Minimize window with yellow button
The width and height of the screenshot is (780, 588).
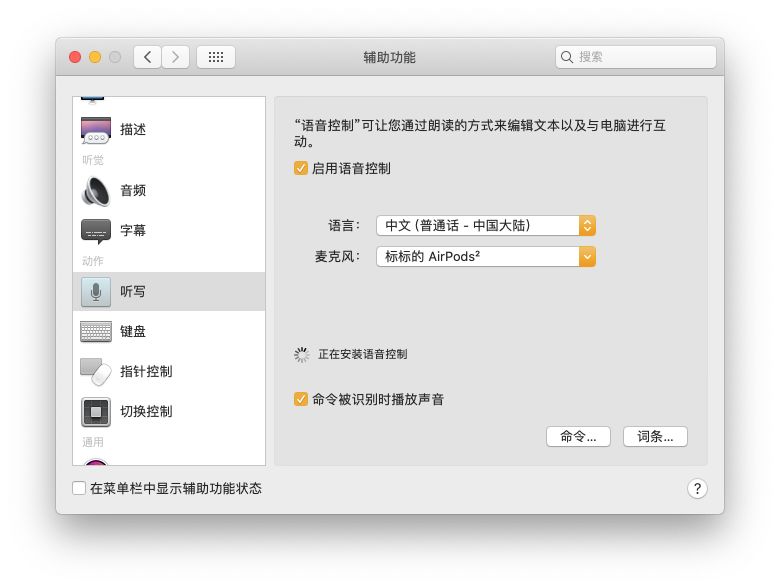pos(95,57)
